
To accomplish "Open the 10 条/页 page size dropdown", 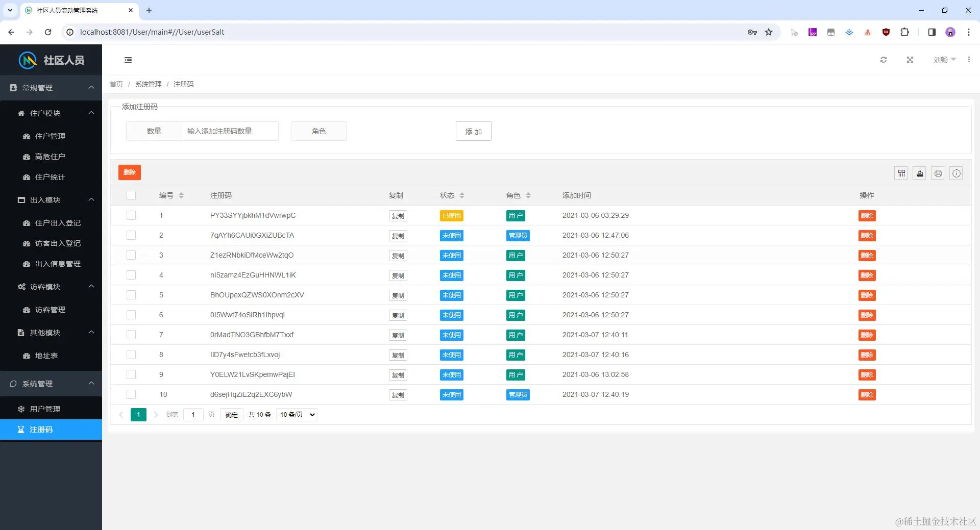I will [297, 415].
